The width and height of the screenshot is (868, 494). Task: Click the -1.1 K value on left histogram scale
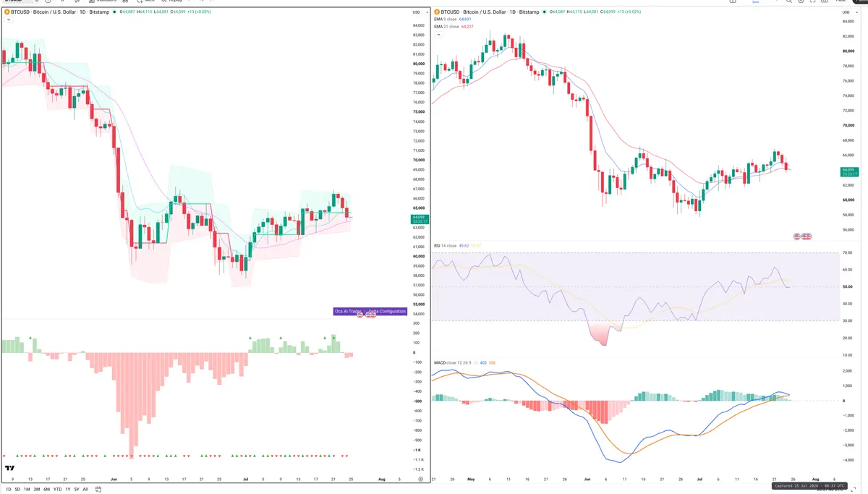418,459
